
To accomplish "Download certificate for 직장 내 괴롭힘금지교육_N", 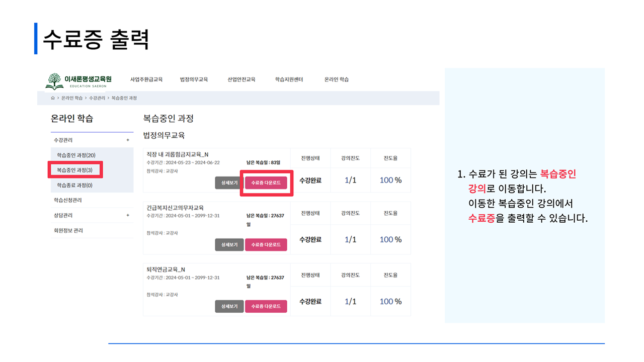I will click(266, 183).
